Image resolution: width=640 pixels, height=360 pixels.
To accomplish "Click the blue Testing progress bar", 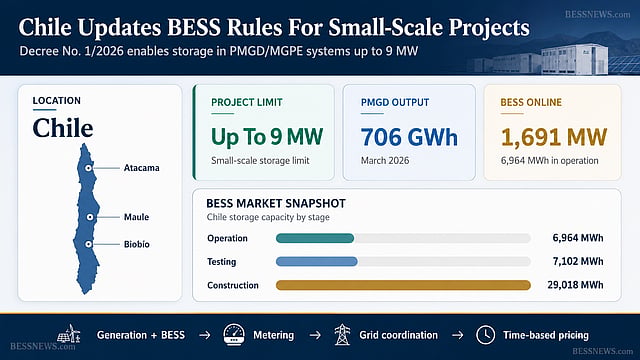I will click(317, 261).
